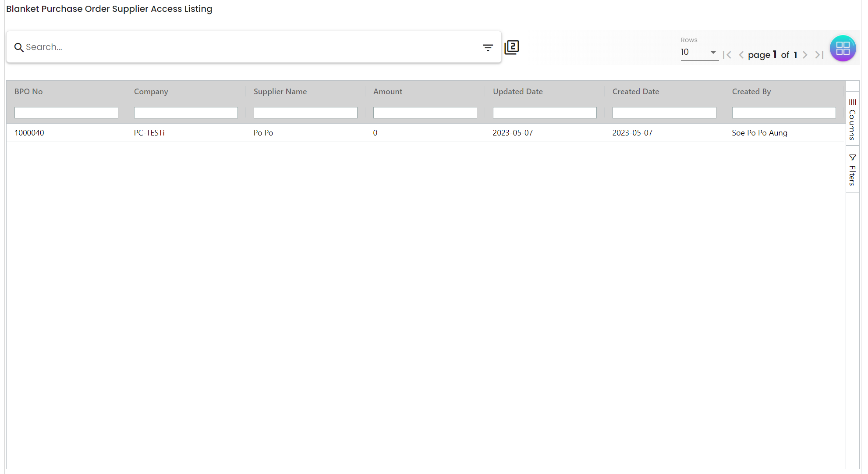Jump to last page arrow
The width and height of the screenshot is (868, 474).
(x=819, y=55)
